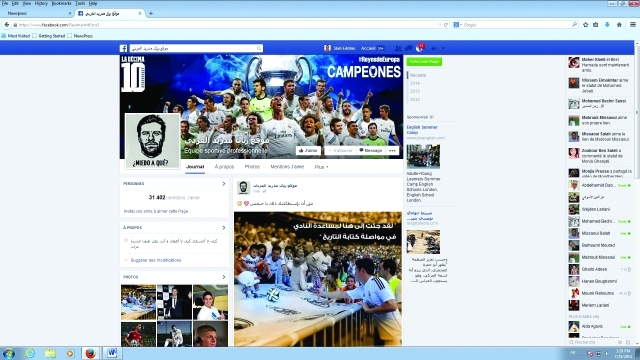Open the File menu
This screenshot has height=360, width=640.
[5, 3]
